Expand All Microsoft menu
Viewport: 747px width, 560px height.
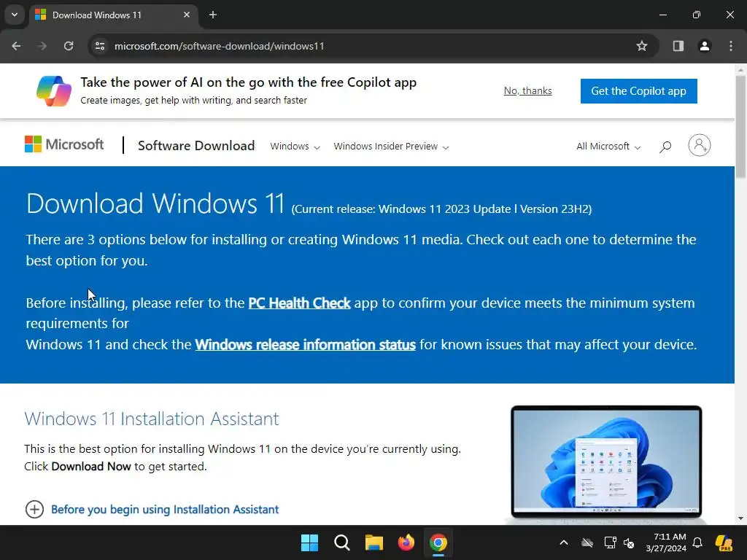coord(608,146)
